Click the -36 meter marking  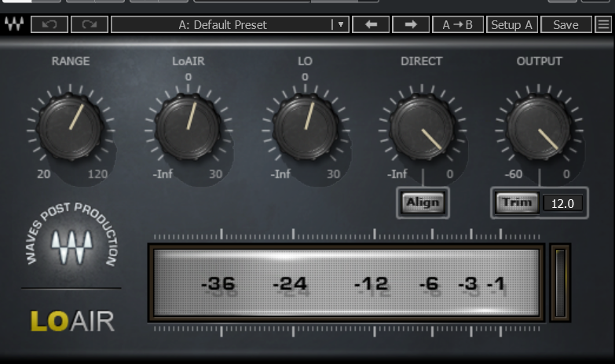218,284
